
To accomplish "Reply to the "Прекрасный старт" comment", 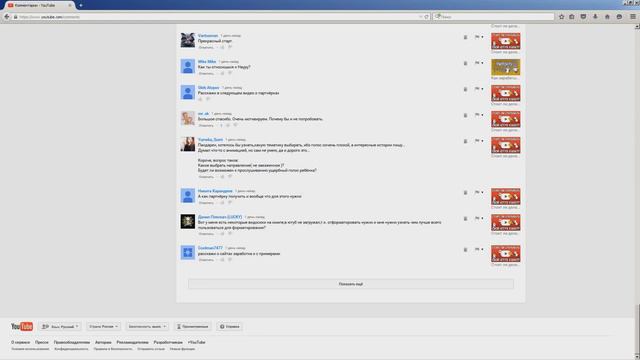I will coord(206,47).
